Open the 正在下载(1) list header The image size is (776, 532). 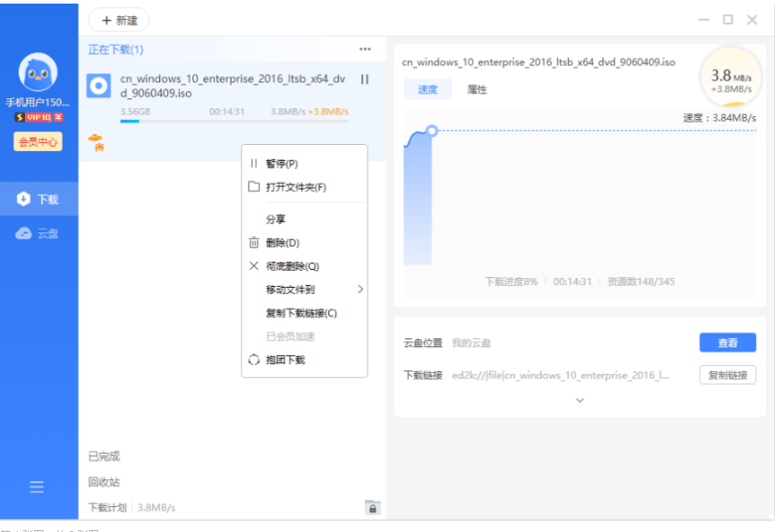(116, 49)
